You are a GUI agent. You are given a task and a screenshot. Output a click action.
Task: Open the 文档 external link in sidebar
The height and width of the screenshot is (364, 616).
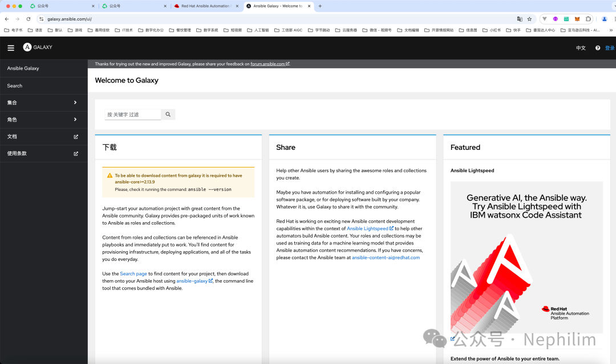pos(43,137)
